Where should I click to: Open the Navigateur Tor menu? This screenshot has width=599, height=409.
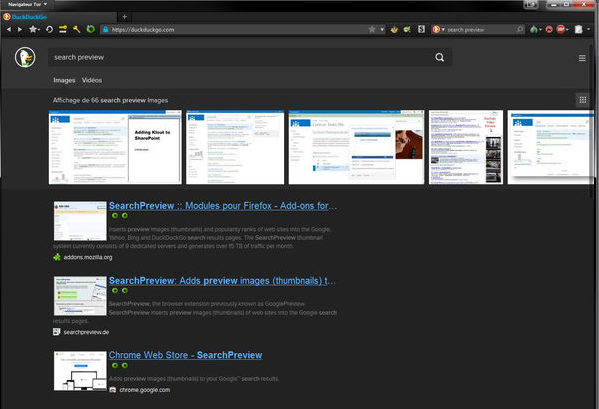(28, 4)
